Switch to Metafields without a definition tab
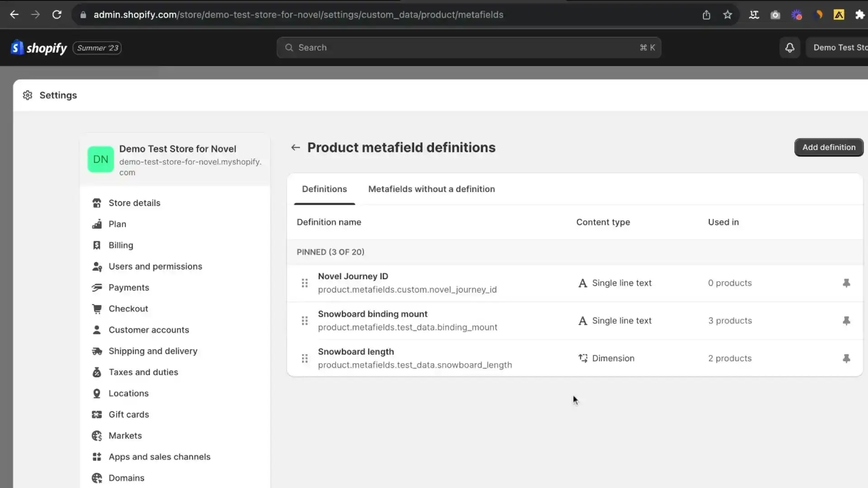This screenshot has height=488, width=868. (x=431, y=189)
